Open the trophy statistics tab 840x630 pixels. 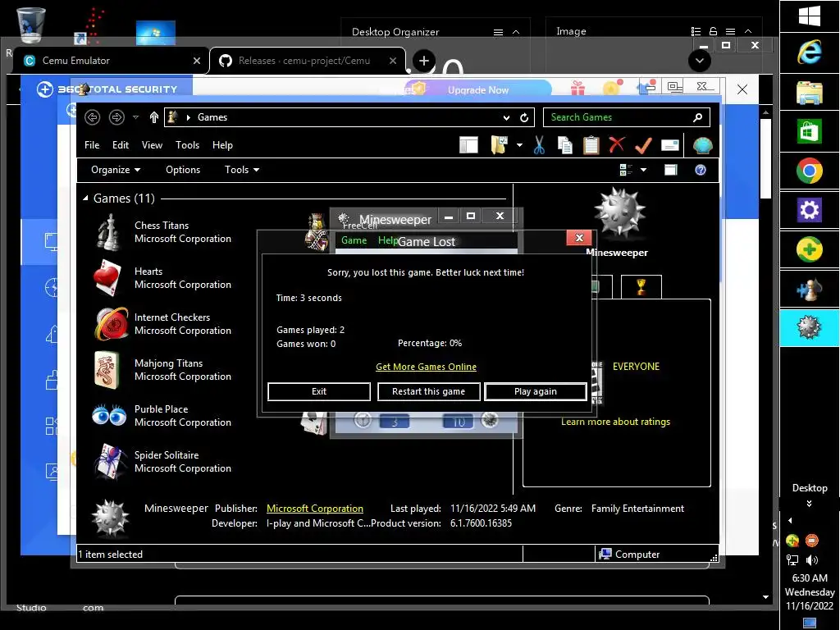(641, 287)
